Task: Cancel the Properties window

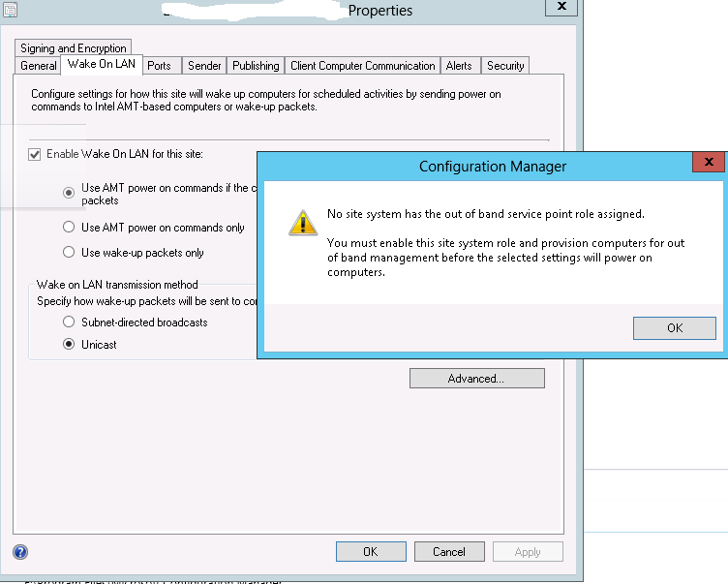Action: coord(449,551)
